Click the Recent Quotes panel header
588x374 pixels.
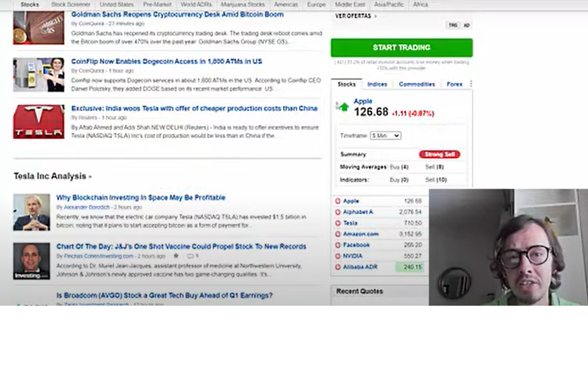[360, 291]
